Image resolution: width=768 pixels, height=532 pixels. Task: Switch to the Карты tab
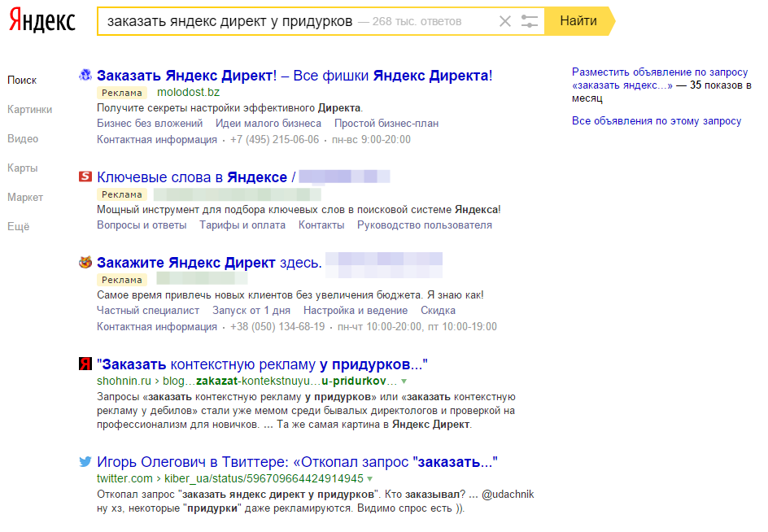[x=23, y=168]
